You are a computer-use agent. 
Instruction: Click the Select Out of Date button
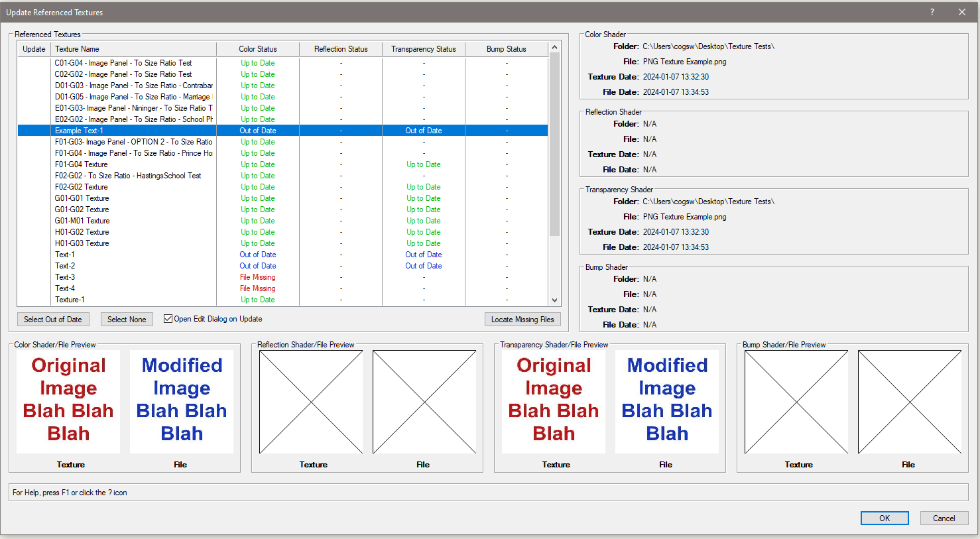coord(53,319)
